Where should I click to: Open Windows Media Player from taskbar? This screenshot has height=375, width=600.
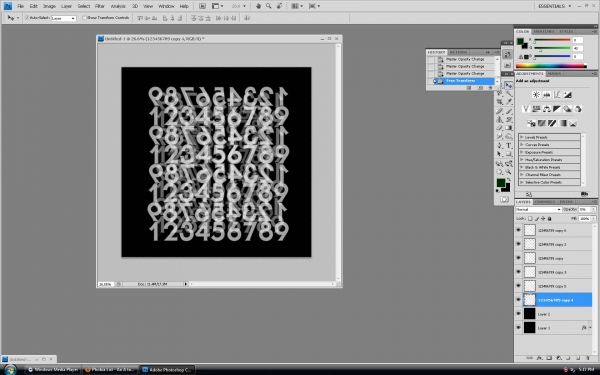(x=54, y=370)
